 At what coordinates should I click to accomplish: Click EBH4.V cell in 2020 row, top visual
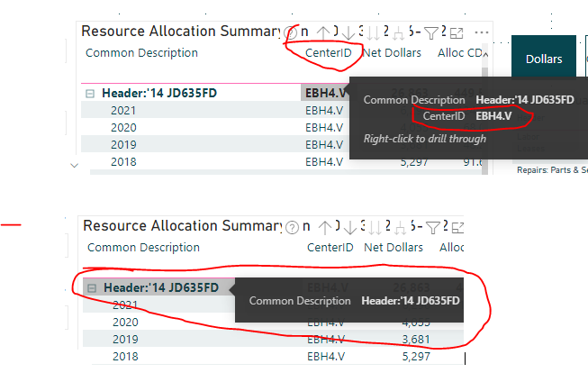(324, 128)
